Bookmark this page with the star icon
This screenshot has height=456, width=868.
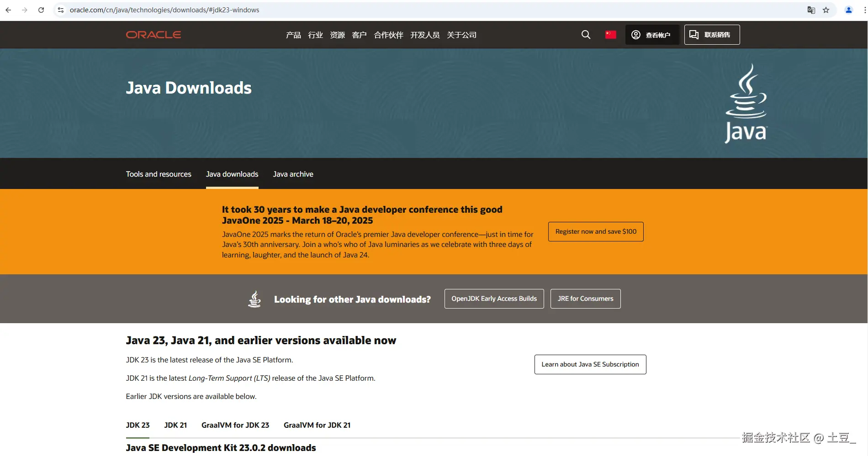pyautogui.click(x=826, y=10)
